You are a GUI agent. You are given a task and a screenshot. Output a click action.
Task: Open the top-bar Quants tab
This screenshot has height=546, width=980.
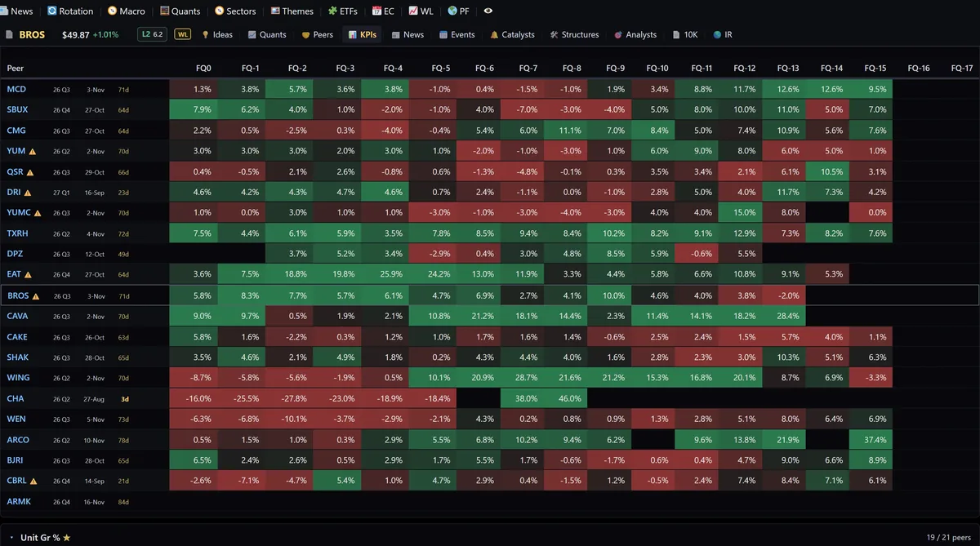[180, 11]
